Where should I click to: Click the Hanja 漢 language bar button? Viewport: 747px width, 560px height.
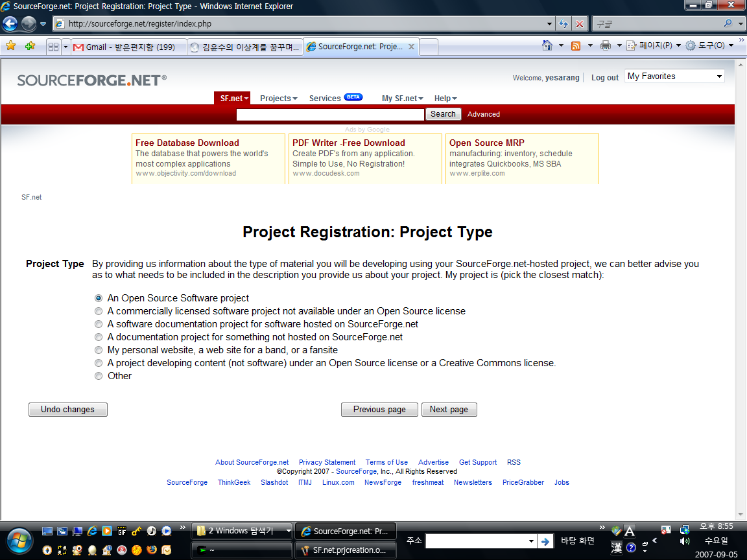click(x=617, y=548)
